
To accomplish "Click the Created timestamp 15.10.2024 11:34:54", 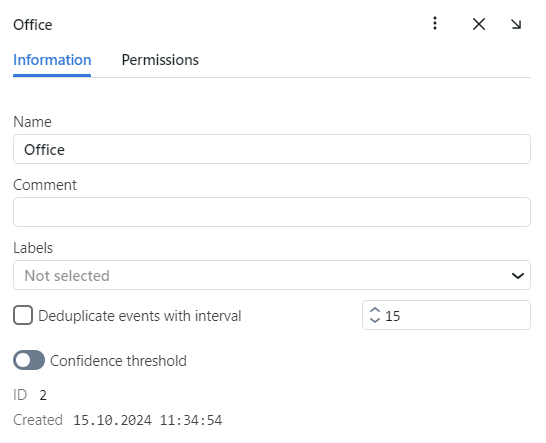I will 147,420.
